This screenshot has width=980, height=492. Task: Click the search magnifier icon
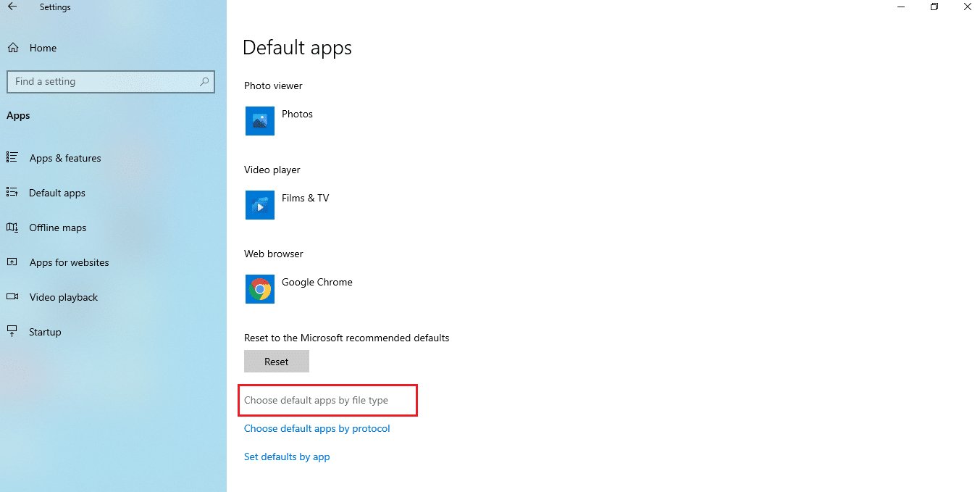point(205,82)
